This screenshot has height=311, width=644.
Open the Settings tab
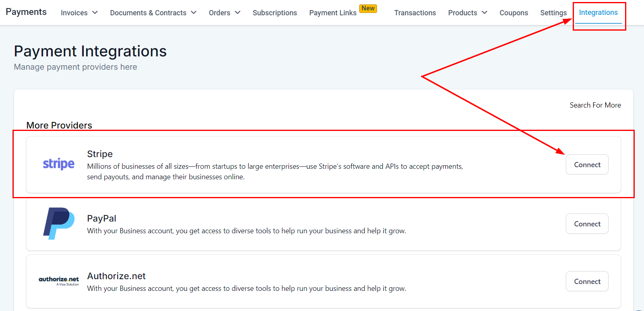click(x=553, y=13)
